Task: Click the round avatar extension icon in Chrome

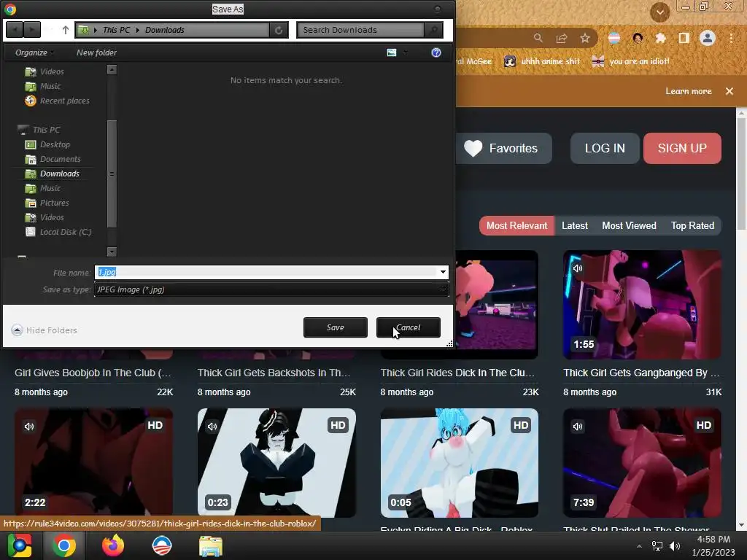Action: point(638,38)
